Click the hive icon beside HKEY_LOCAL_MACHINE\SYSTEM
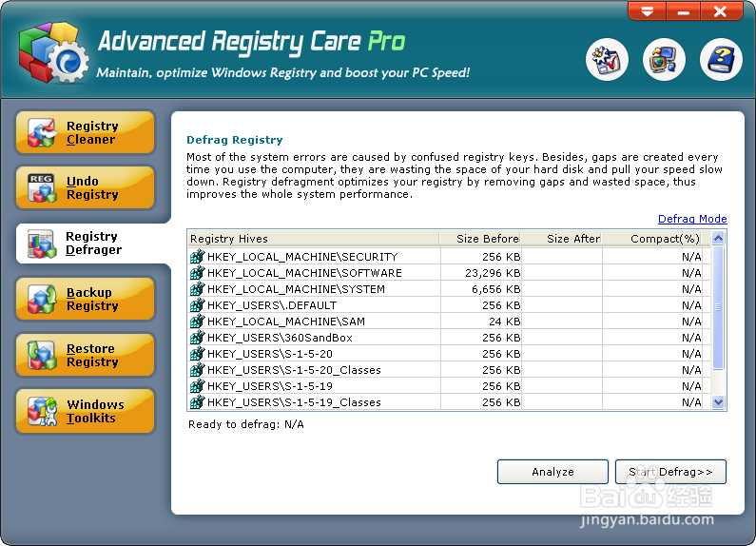This screenshot has height=546, width=756. tap(197, 289)
